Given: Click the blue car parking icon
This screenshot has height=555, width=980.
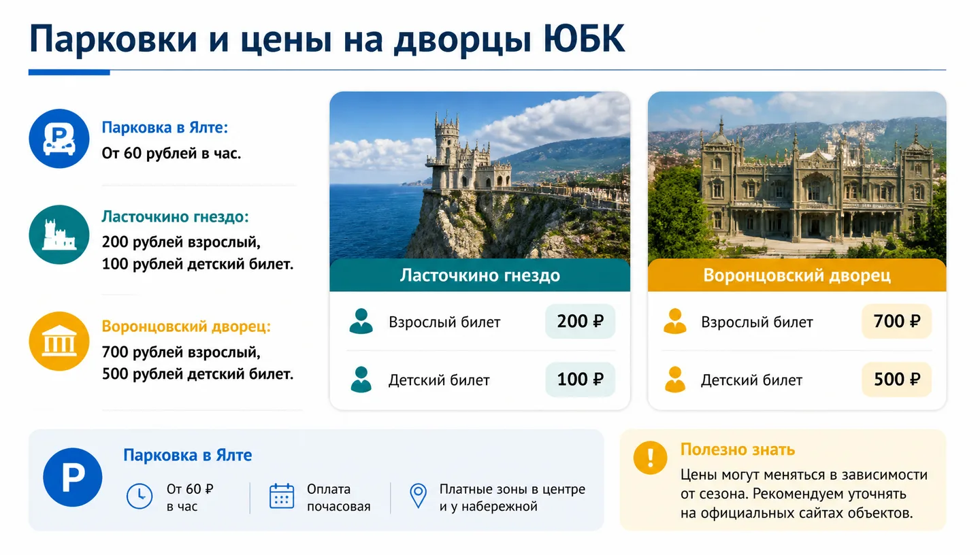Looking at the screenshot, I should (59, 139).
